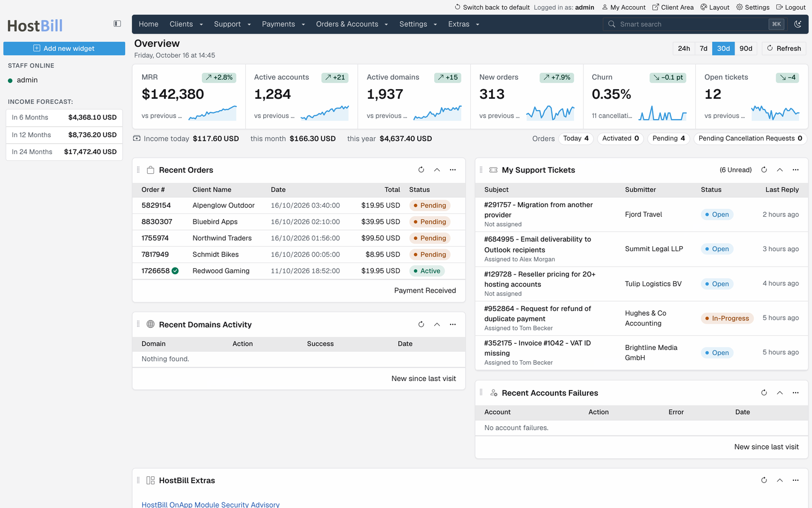This screenshot has height=508, width=812.
Task: Click Pending Cancellation Requests pill
Action: [x=750, y=138]
